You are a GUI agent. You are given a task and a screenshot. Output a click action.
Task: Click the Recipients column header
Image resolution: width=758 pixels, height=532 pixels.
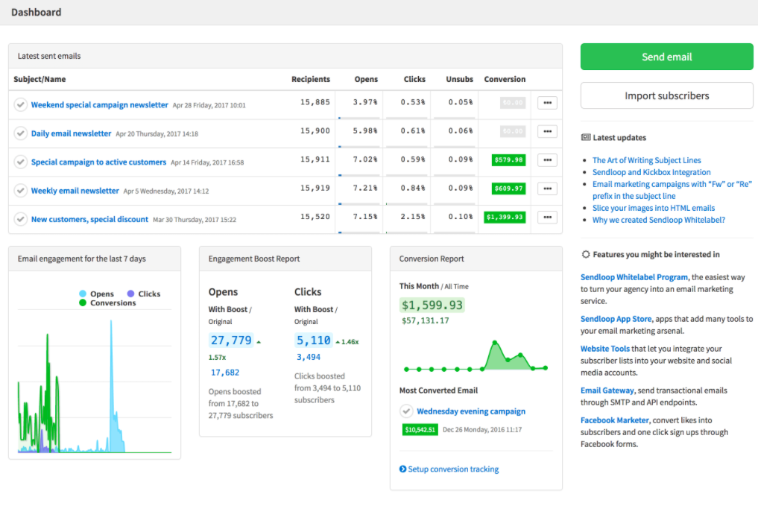[x=310, y=79]
